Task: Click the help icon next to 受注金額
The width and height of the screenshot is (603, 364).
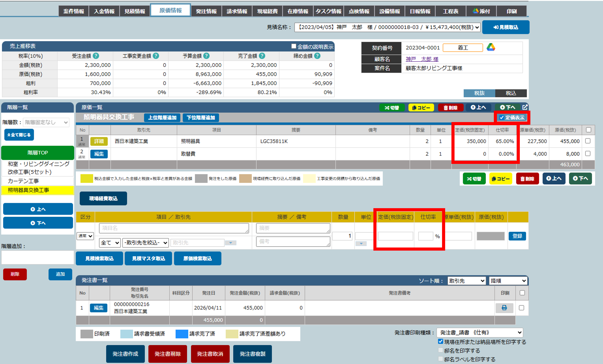Action: [96, 56]
